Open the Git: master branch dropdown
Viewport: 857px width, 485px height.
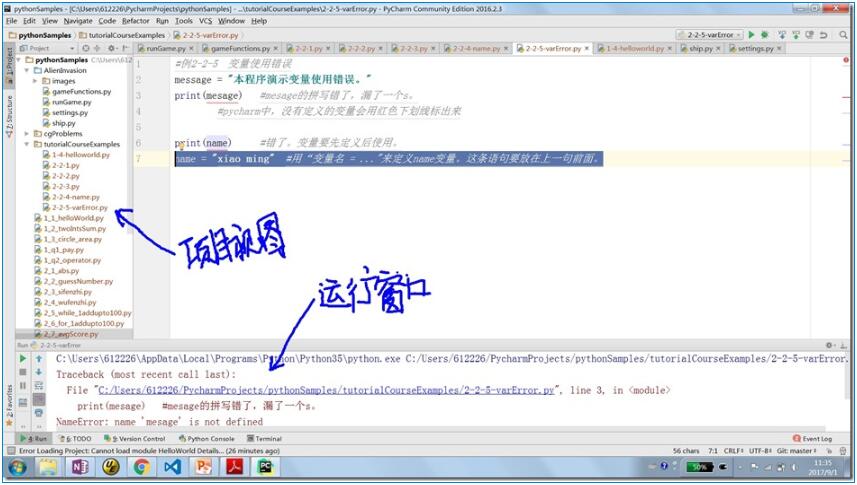coord(796,451)
